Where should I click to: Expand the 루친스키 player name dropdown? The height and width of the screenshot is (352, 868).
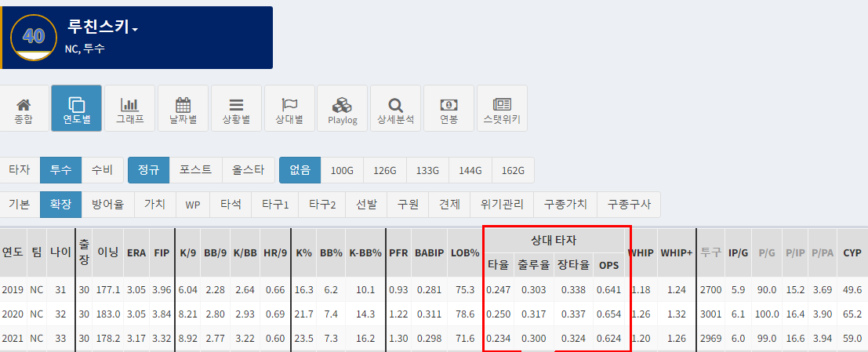pyautogui.click(x=103, y=27)
